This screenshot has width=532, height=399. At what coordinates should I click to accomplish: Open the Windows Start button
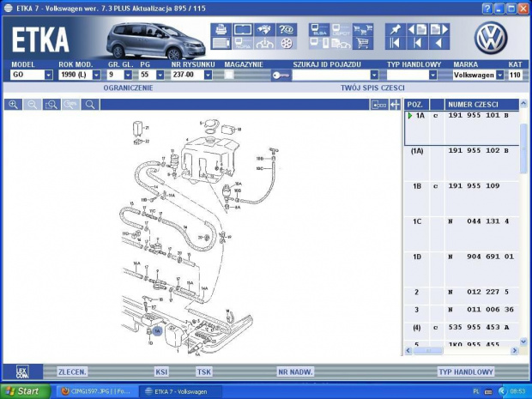pos(25,391)
